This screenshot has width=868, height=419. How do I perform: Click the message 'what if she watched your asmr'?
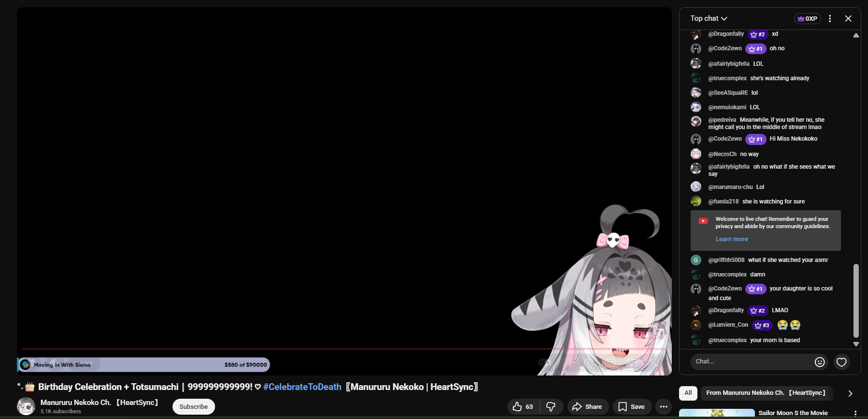coord(788,260)
